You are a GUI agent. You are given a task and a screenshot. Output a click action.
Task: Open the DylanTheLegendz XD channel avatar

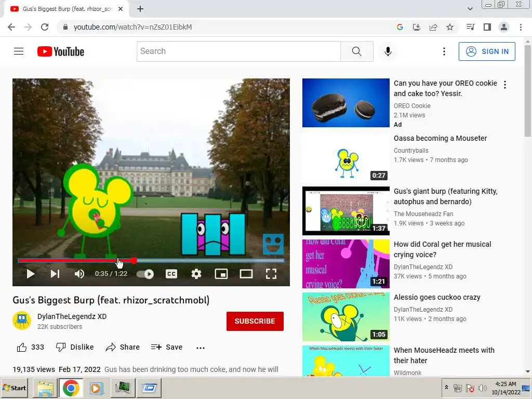[x=22, y=320]
